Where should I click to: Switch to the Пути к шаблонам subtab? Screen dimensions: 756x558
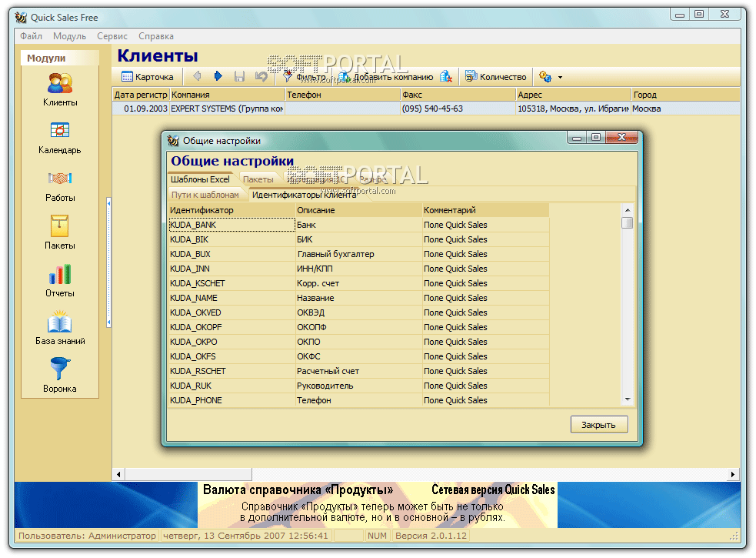(x=205, y=195)
